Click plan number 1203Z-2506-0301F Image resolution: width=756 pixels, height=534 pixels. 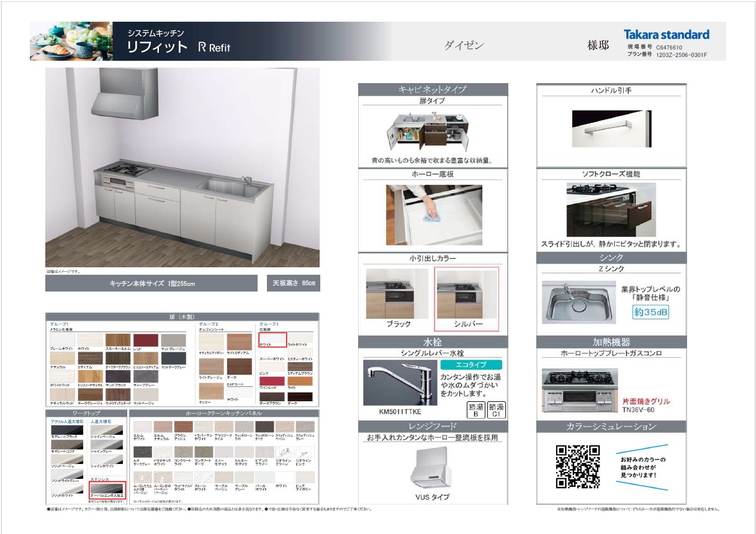pos(682,55)
